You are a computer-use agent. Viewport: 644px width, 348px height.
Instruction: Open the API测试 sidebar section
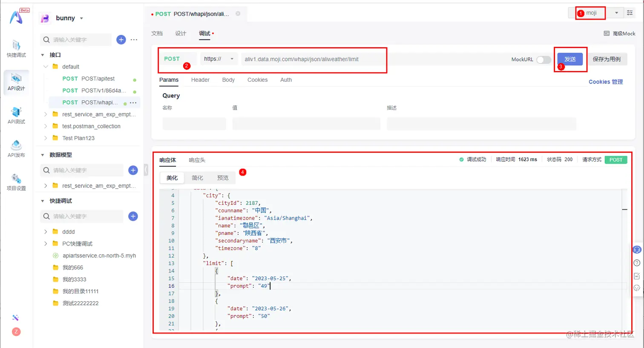coord(16,115)
